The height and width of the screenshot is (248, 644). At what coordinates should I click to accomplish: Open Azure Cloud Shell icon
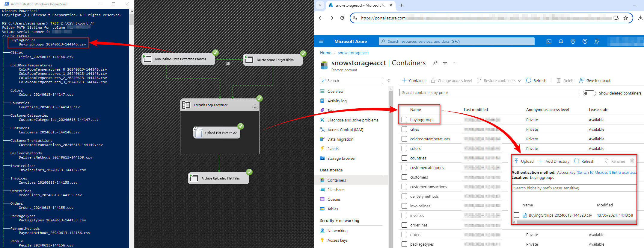[549, 41]
